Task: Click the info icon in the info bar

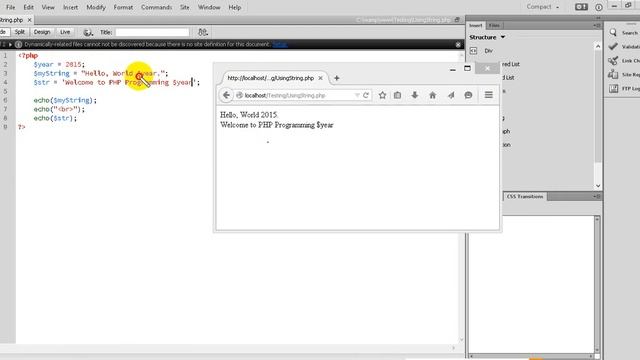Action: coord(18,44)
